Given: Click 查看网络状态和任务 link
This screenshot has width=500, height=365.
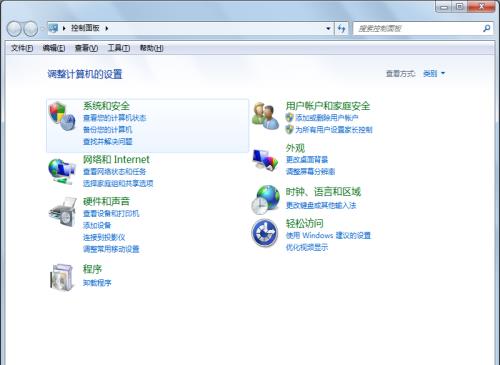Looking at the screenshot, I should [114, 172].
